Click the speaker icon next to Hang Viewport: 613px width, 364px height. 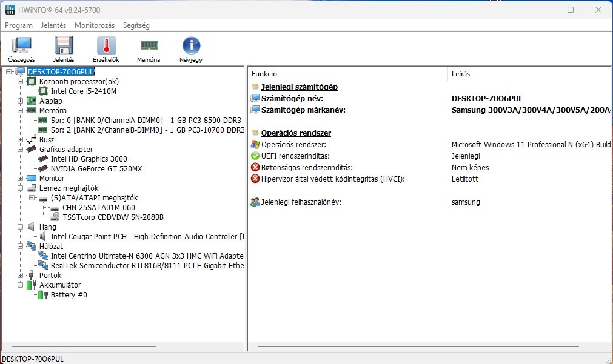pyautogui.click(x=32, y=227)
